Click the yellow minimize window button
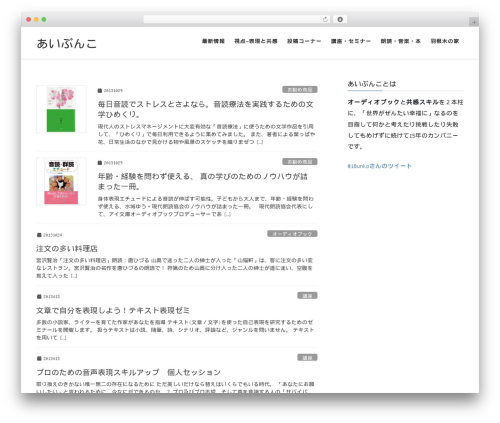The image size is (500, 423). tap(36, 20)
